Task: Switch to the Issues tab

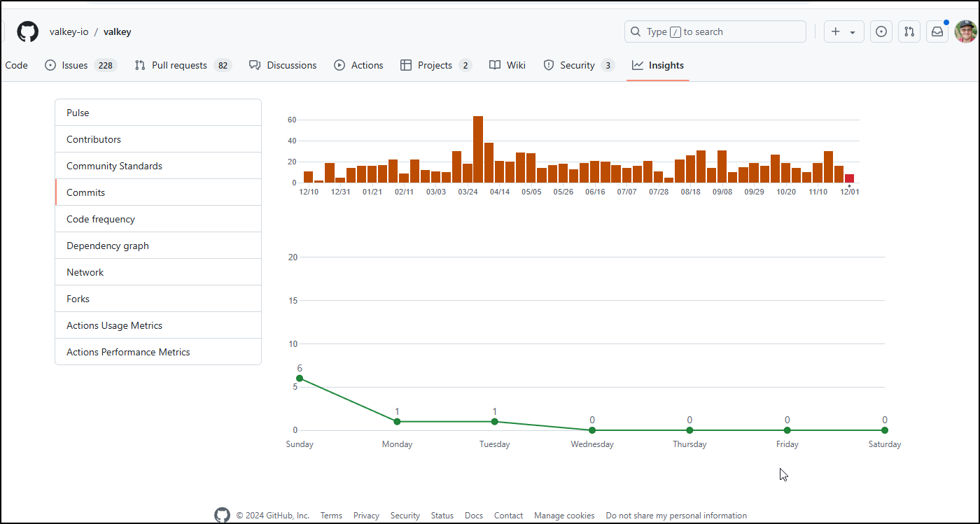Action: (x=80, y=65)
